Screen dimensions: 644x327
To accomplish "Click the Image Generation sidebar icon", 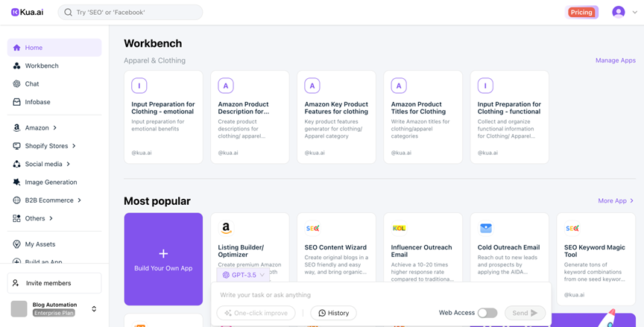I will click(x=16, y=182).
